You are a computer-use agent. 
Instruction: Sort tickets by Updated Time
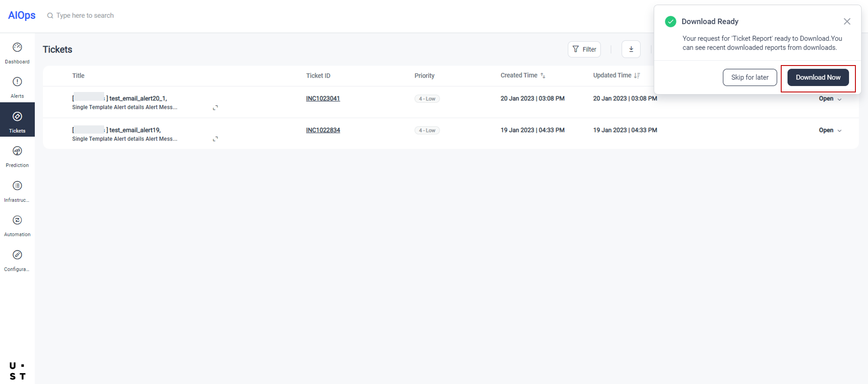point(637,75)
